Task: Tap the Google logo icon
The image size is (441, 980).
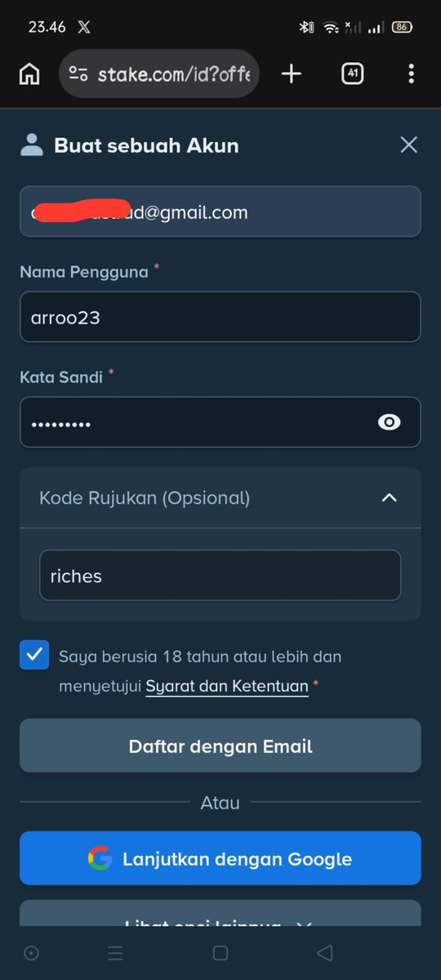Action: point(100,858)
